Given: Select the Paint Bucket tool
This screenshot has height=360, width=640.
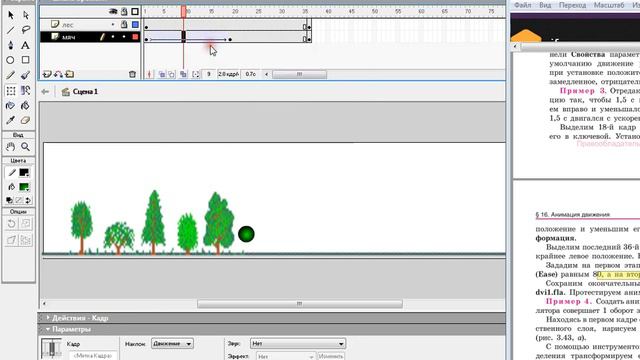Looking at the screenshot, I should tap(26, 105).
